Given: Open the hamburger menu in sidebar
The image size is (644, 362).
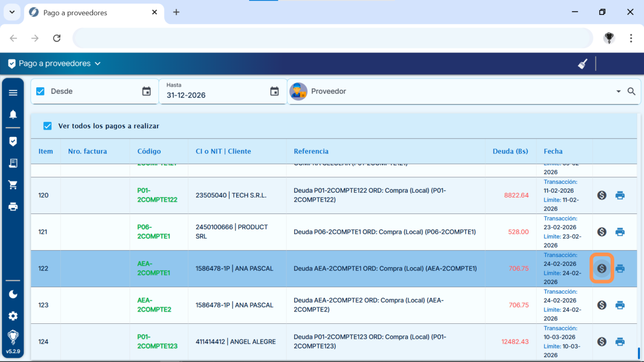Looking at the screenshot, I should coord(13,93).
